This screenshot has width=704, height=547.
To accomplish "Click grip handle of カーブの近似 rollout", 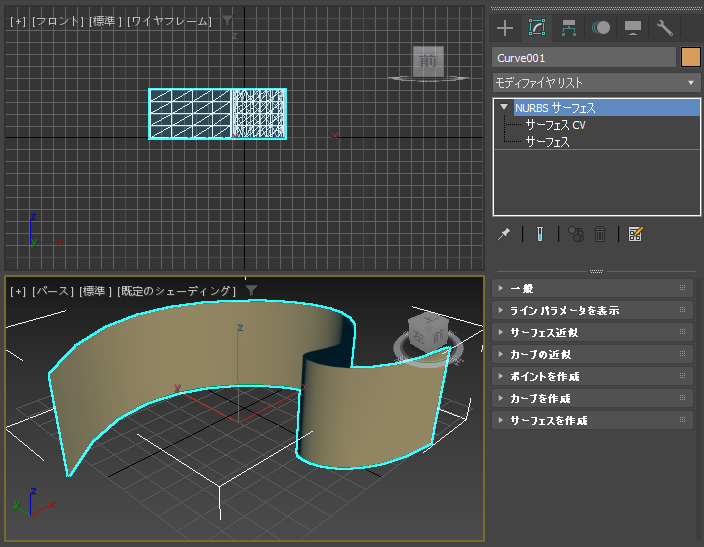I will pos(682,354).
